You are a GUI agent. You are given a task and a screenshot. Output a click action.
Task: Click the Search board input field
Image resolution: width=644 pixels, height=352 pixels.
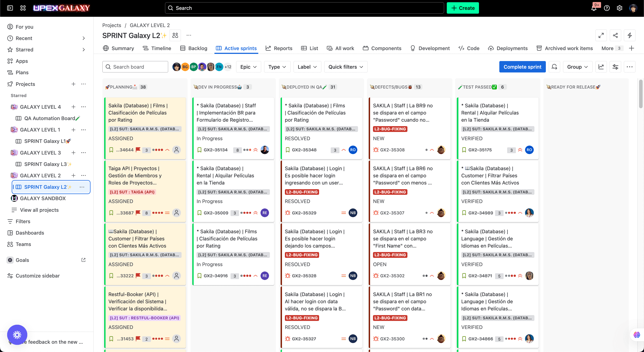coord(135,67)
